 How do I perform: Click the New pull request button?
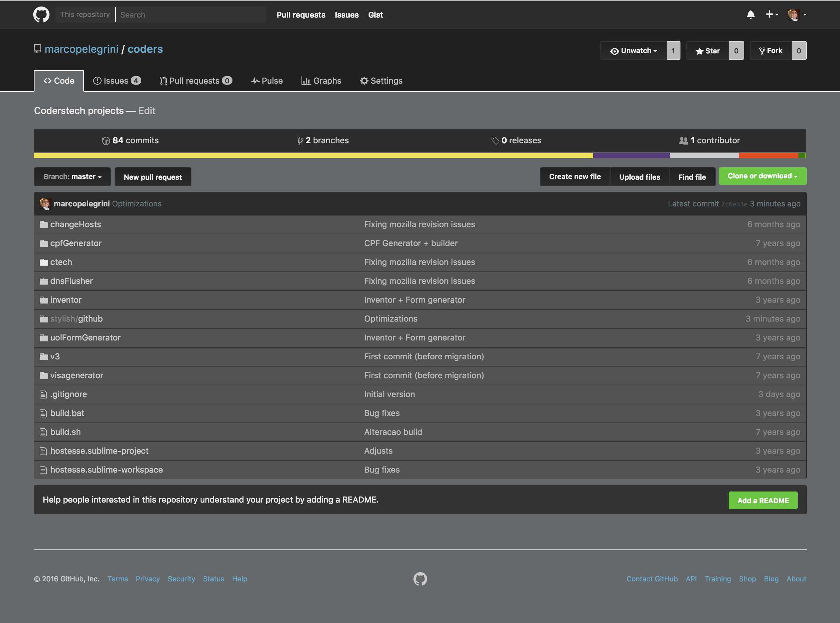coord(153,177)
